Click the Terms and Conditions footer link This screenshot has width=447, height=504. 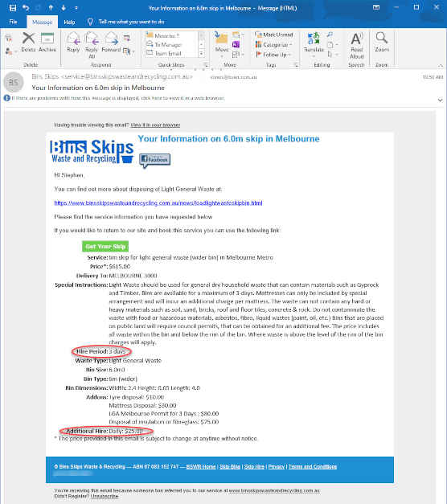313,467
